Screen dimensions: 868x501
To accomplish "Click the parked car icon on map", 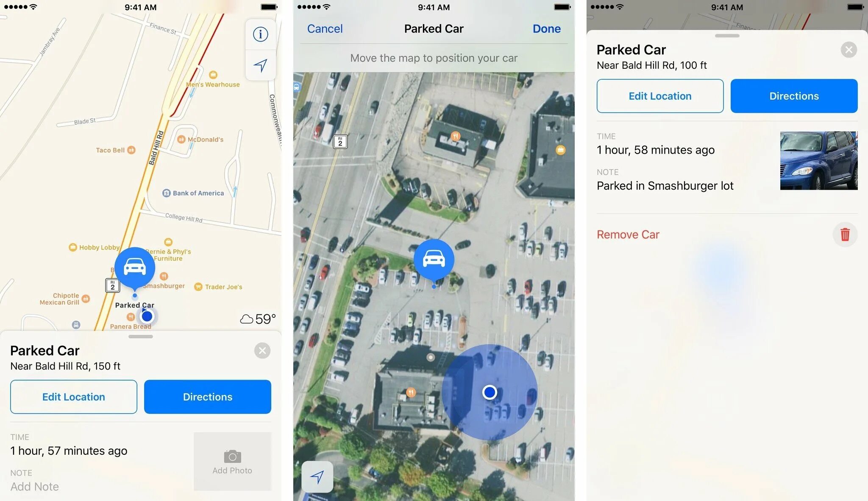I will tap(134, 267).
